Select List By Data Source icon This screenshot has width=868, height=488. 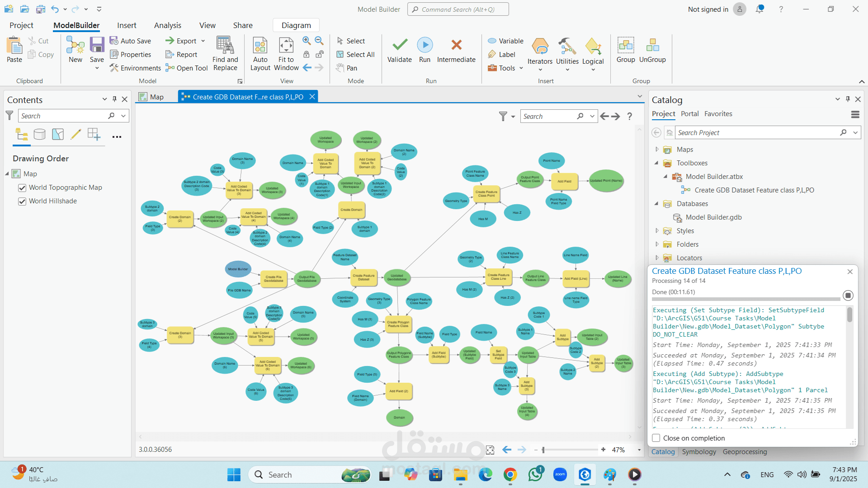click(40, 134)
